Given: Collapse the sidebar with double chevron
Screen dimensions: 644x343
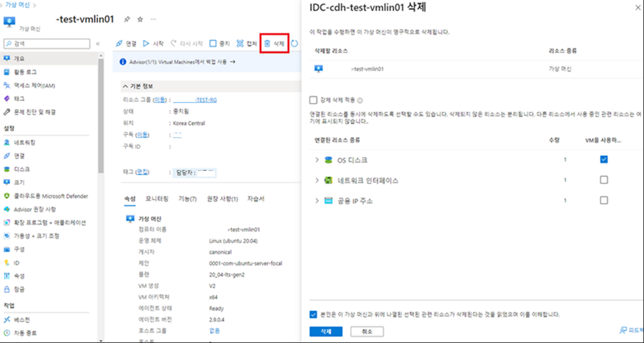Looking at the screenshot, I should pyautogui.click(x=98, y=44).
